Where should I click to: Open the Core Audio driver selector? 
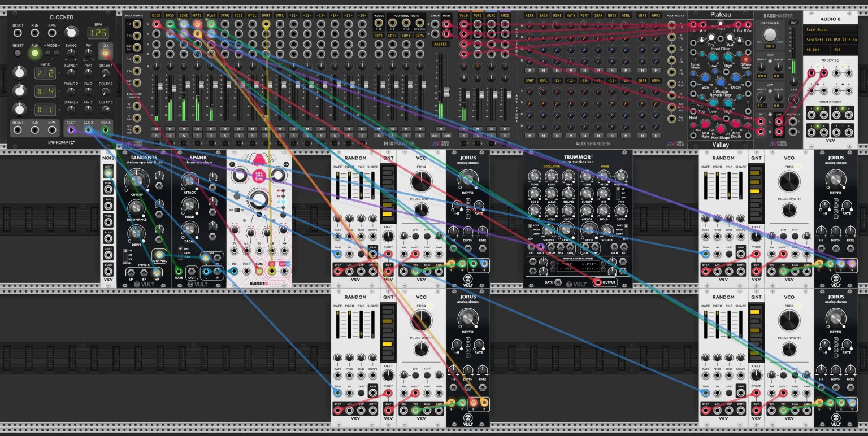pos(830,28)
